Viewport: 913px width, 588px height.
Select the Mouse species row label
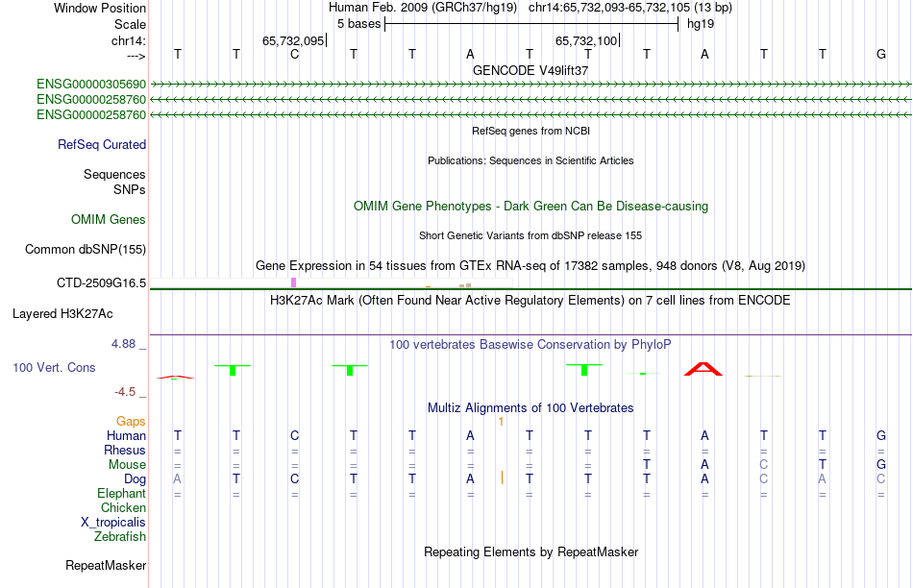point(127,465)
